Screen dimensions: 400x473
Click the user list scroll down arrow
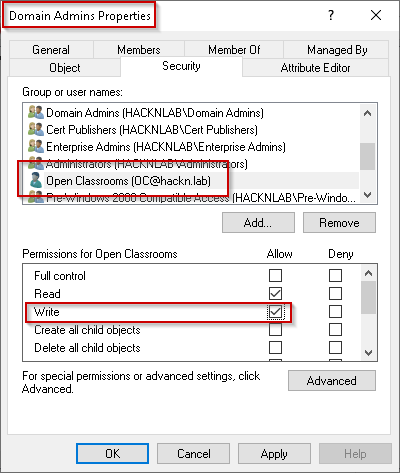pos(368,195)
